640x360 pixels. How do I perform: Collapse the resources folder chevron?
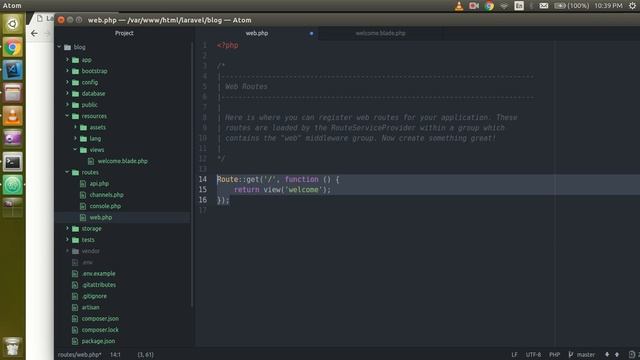pos(67,116)
